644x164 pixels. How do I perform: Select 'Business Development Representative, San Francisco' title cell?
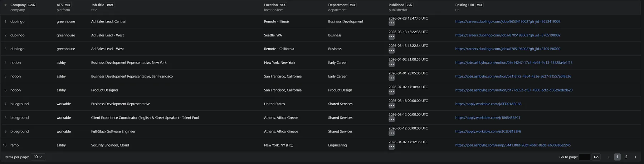point(132,76)
